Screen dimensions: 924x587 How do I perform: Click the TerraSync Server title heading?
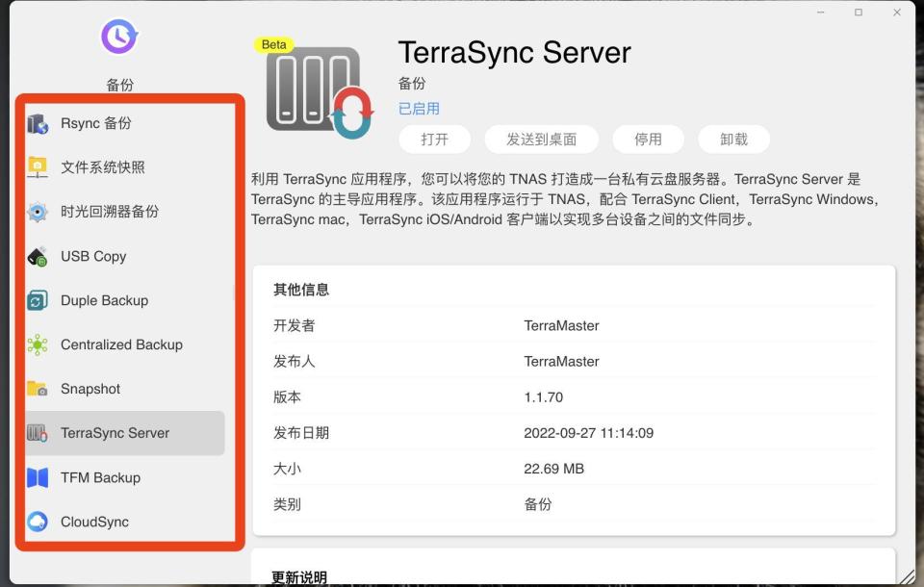pyautogui.click(x=514, y=53)
